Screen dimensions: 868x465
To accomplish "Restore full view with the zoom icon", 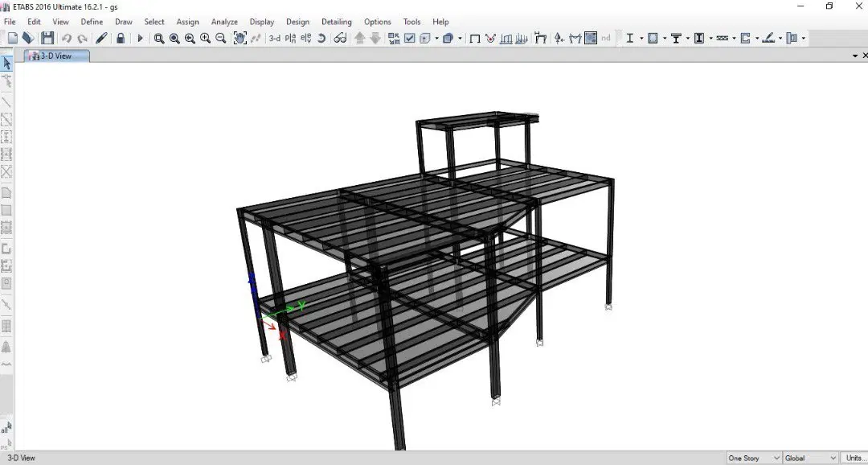I will pos(174,39).
